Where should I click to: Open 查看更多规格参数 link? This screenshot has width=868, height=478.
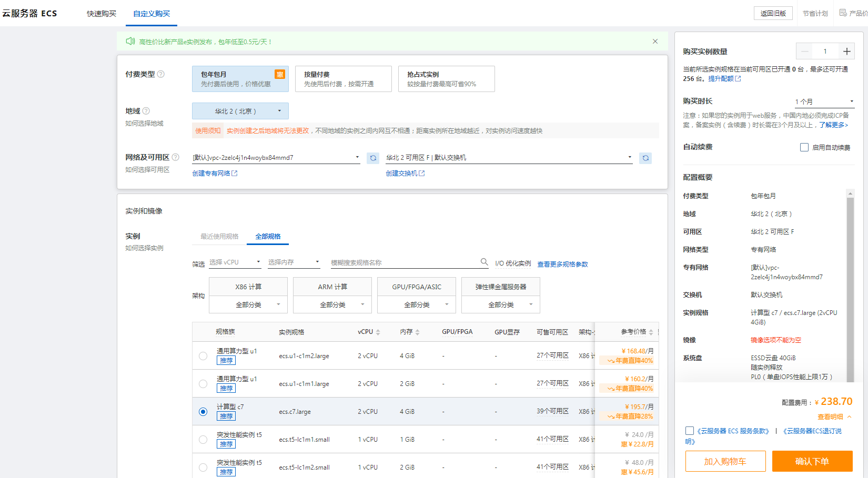pyautogui.click(x=562, y=265)
